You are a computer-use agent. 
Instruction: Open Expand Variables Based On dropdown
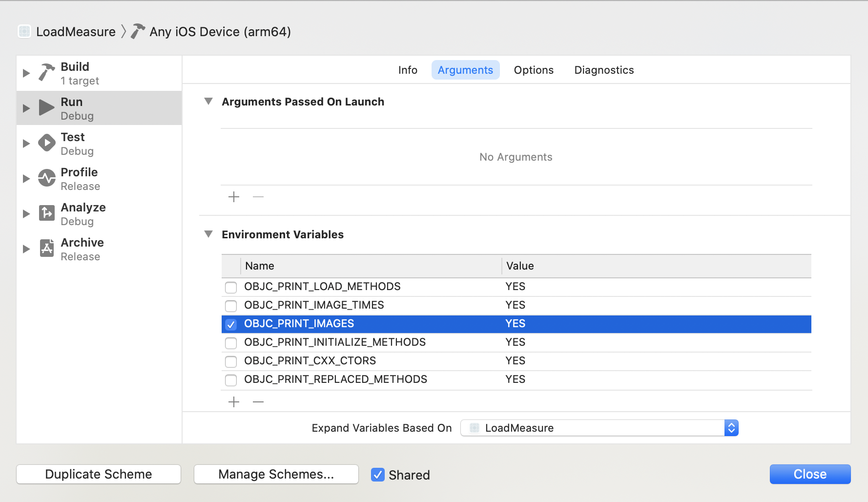click(x=599, y=428)
